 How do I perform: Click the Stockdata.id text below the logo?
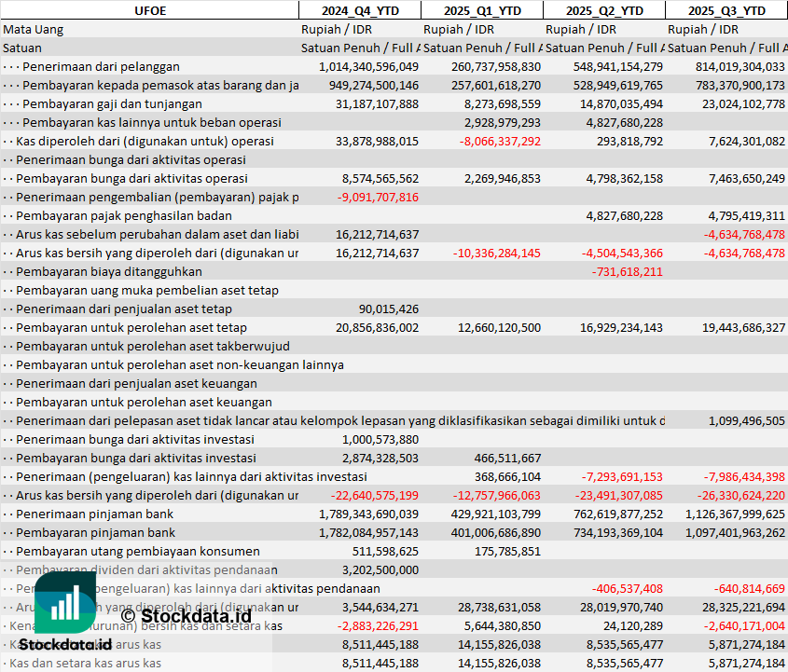coord(65,644)
